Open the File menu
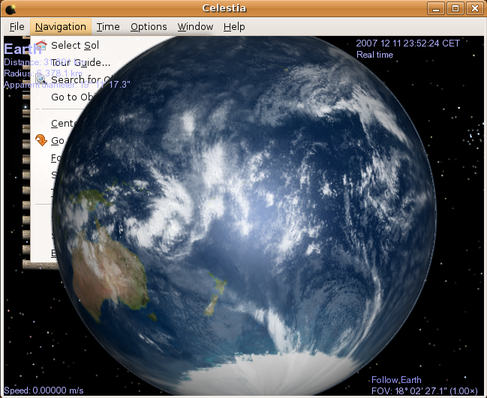This screenshot has height=398, width=487. 17,27
